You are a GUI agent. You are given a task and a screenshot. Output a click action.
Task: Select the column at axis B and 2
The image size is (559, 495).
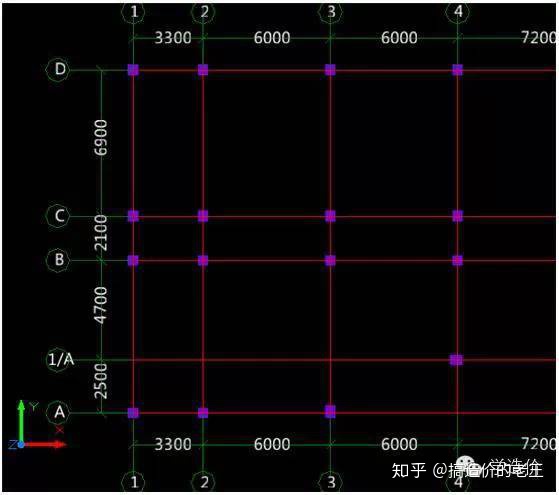[203, 261]
